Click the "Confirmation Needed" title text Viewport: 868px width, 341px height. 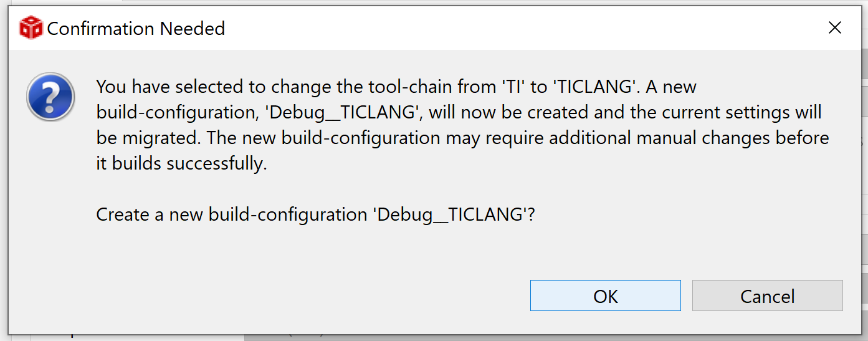click(136, 29)
